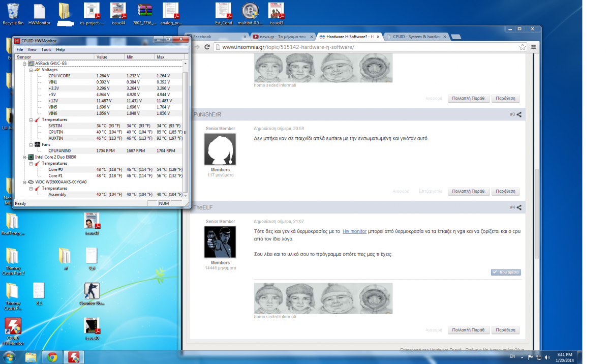Reload the insomnia.gr page in Chrome
610x364 pixels.
coord(207,47)
